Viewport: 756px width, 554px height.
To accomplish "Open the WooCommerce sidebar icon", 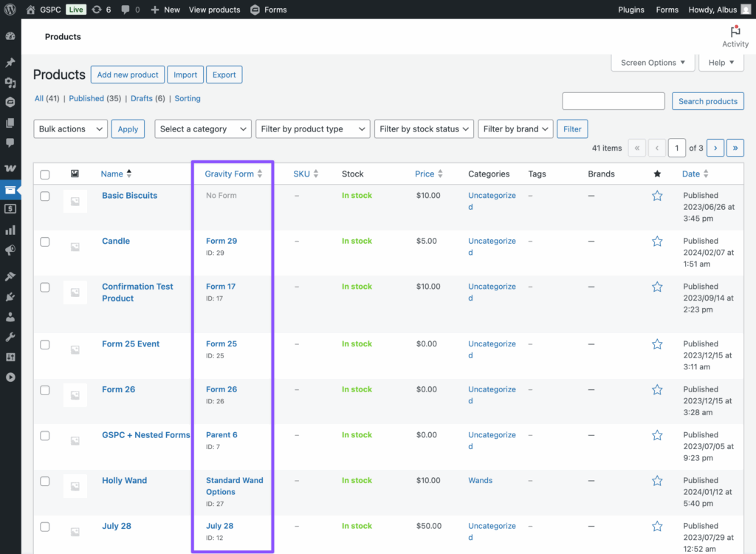I will click(x=10, y=168).
